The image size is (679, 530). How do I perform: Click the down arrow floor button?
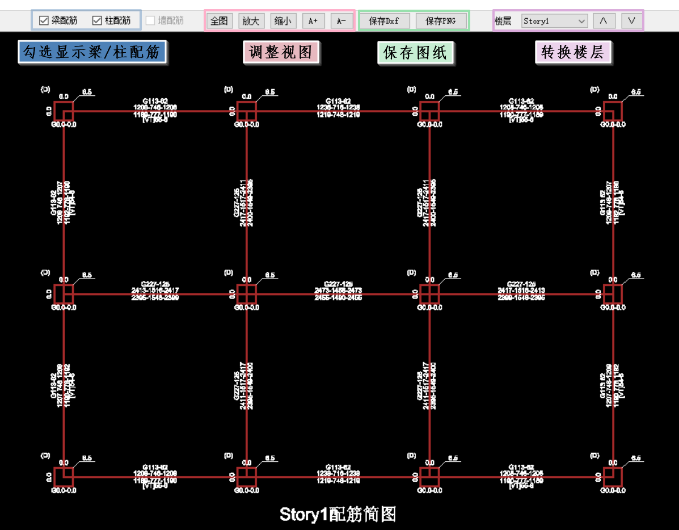631,20
